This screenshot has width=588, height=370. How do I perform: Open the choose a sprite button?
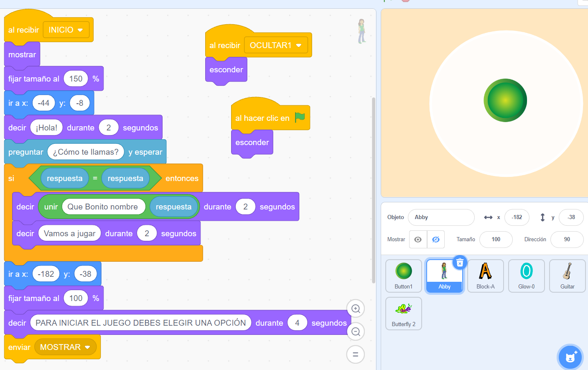coord(570,357)
